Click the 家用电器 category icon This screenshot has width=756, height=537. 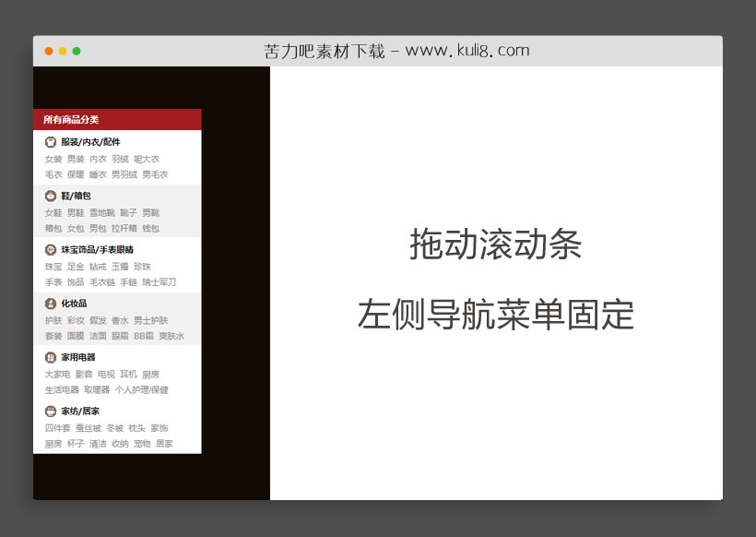tap(50, 357)
